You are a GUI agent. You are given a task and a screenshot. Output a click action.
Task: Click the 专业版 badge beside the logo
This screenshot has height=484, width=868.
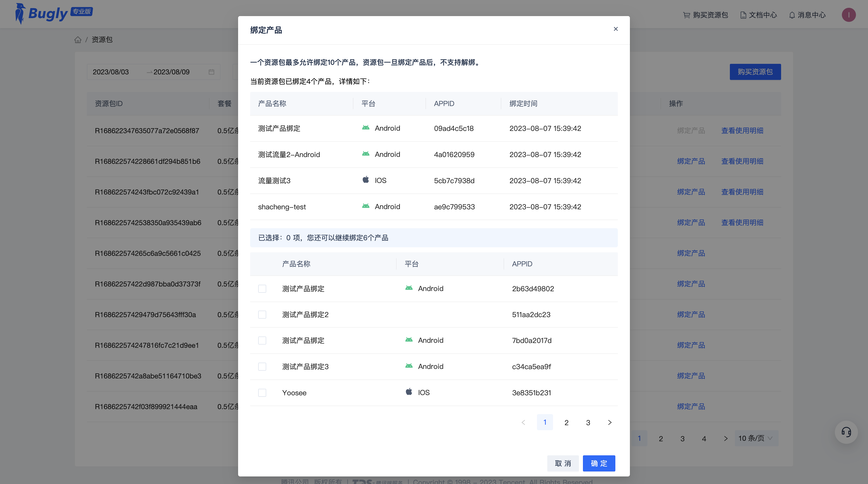82,12
